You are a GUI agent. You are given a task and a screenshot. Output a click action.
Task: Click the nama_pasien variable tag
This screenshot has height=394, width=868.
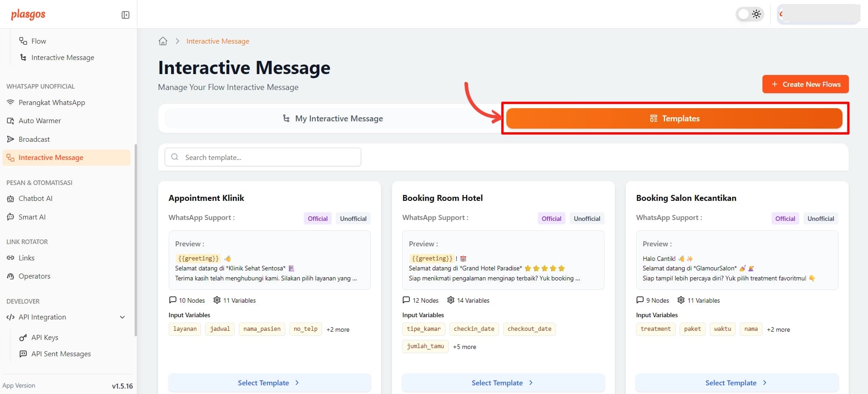[x=262, y=329]
